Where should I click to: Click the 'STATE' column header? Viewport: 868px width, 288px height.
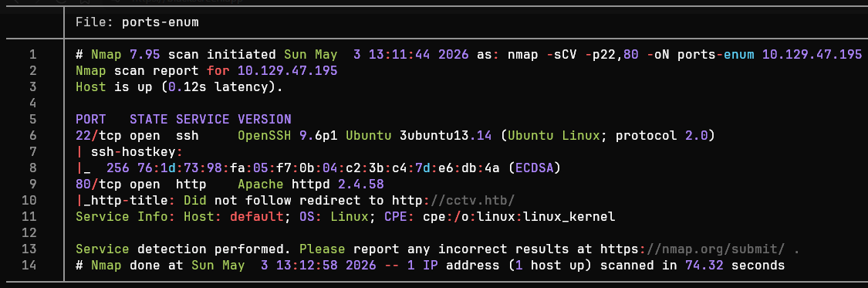pos(149,119)
